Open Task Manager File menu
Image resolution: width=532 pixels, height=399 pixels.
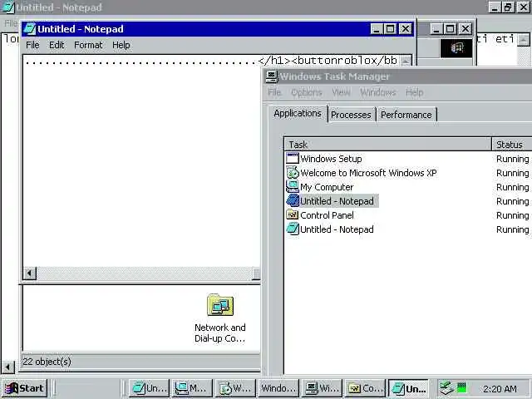[x=274, y=92]
